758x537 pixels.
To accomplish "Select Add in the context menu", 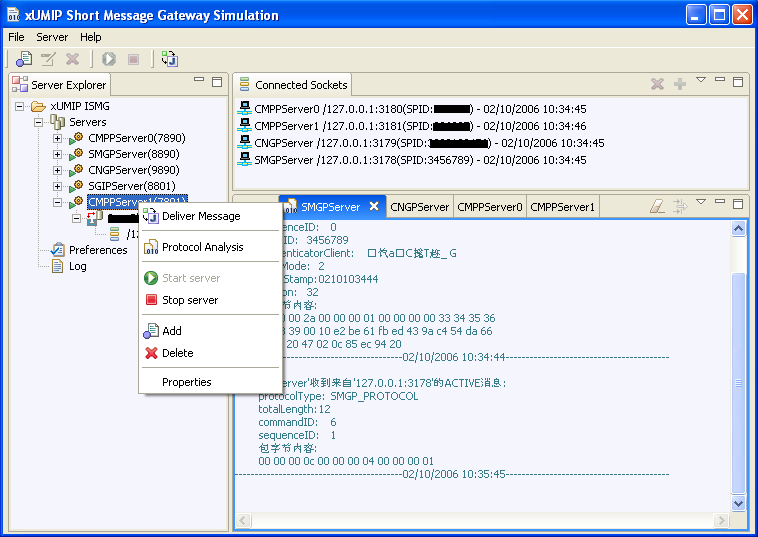I will [x=210, y=331].
